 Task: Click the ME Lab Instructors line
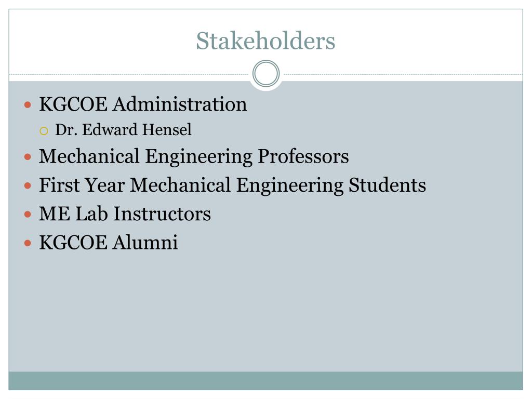[125, 214]
